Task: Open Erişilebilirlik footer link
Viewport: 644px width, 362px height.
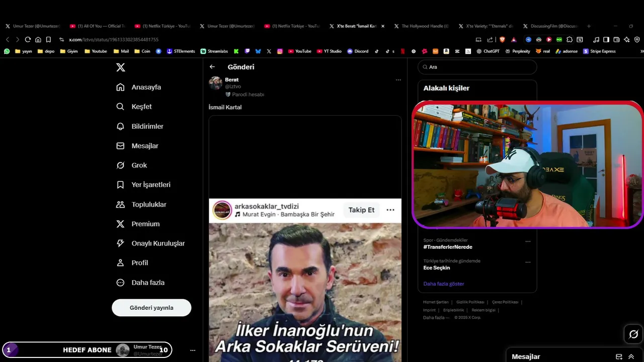Action: click(x=454, y=310)
